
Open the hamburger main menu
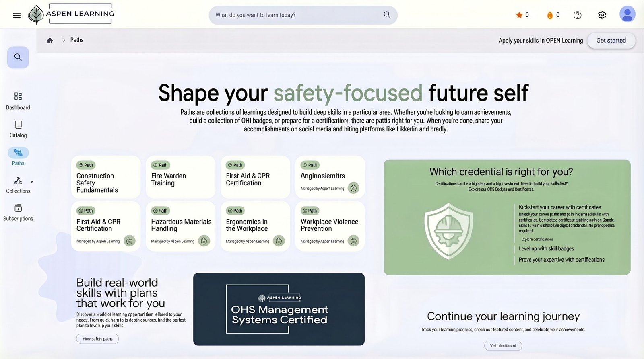pos(17,15)
